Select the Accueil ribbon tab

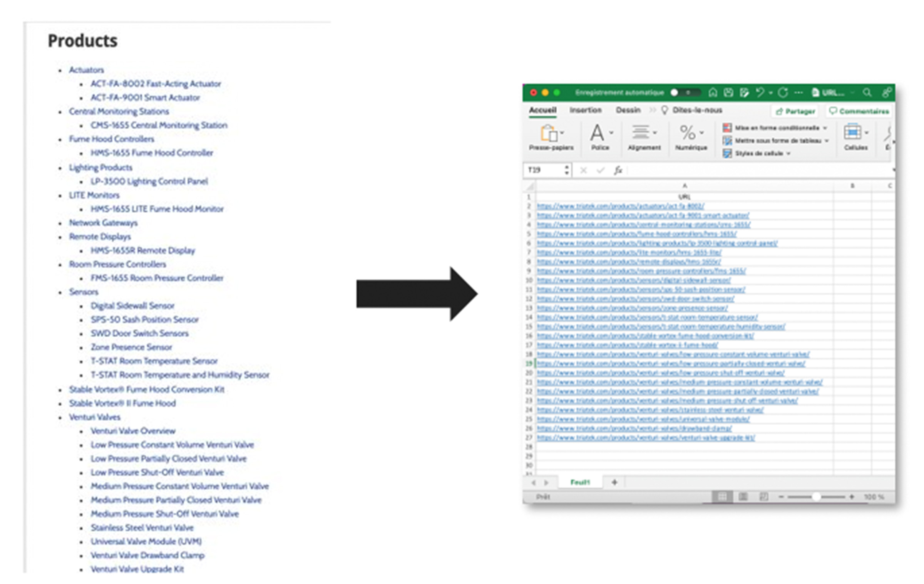pyautogui.click(x=542, y=110)
